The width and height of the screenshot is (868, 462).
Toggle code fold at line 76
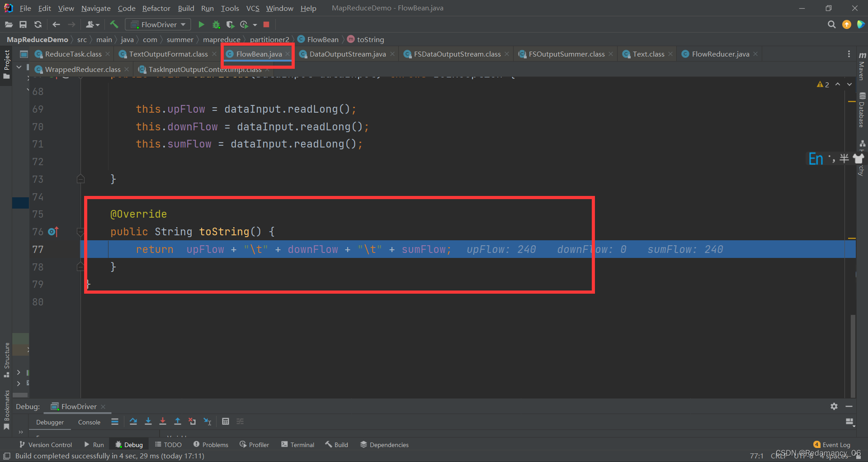coord(80,232)
